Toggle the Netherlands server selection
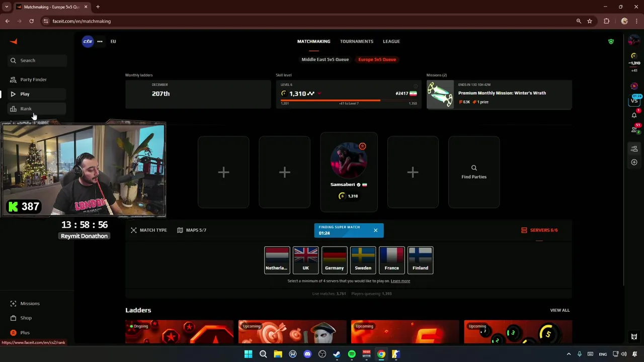644x362 pixels. [x=277, y=260]
